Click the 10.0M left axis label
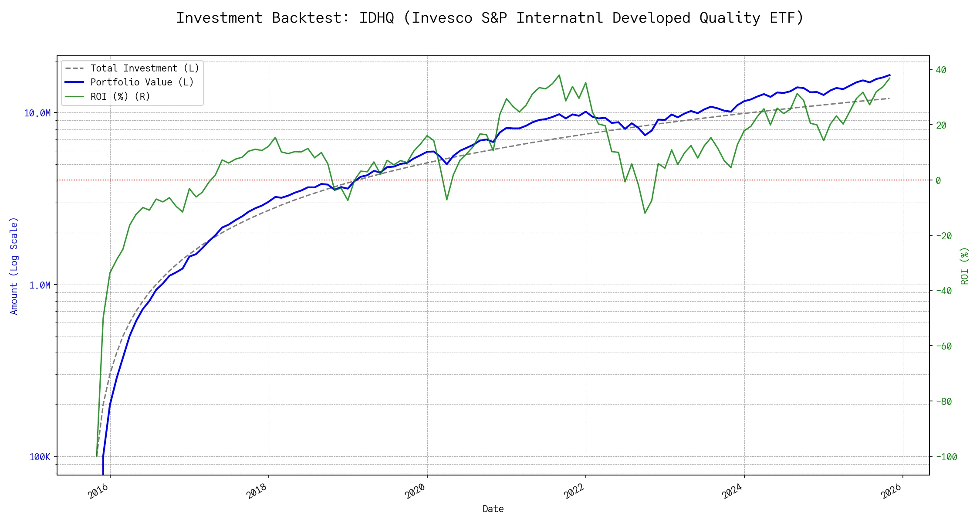This screenshot has width=980, height=523. coord(37,113)
